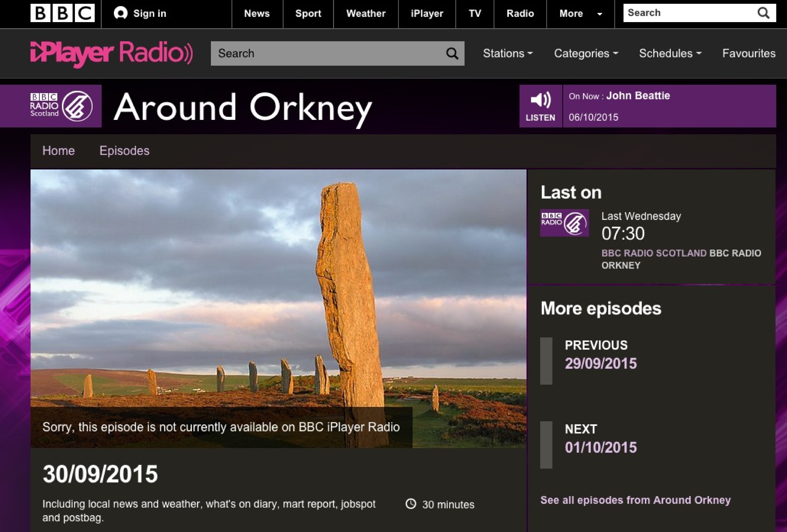Open iPlayer from the top navigation
Image resolution: width=787 pixels, height=532 pixels.
(427, 14)
